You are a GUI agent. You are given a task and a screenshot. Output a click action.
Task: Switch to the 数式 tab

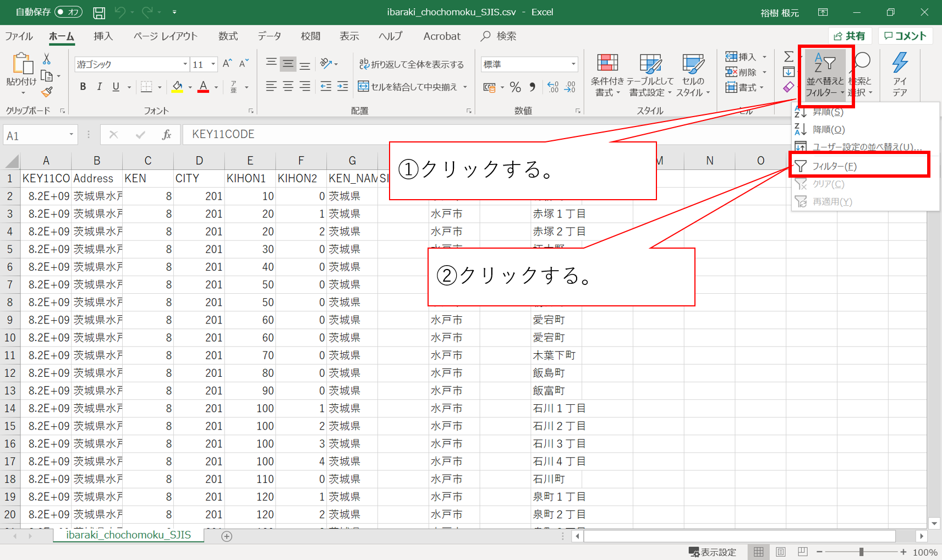pyautogui.click(x=228, y=36)
